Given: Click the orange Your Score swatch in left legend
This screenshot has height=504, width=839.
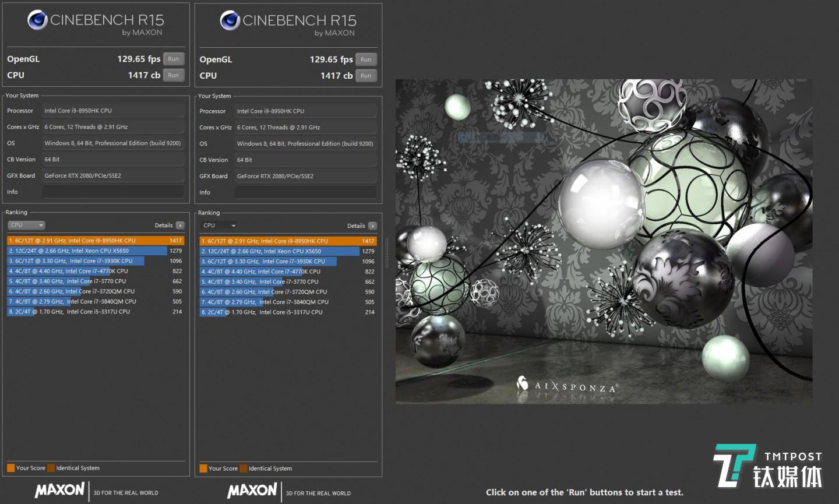Looking at the screenshot, I should point(10,468).
